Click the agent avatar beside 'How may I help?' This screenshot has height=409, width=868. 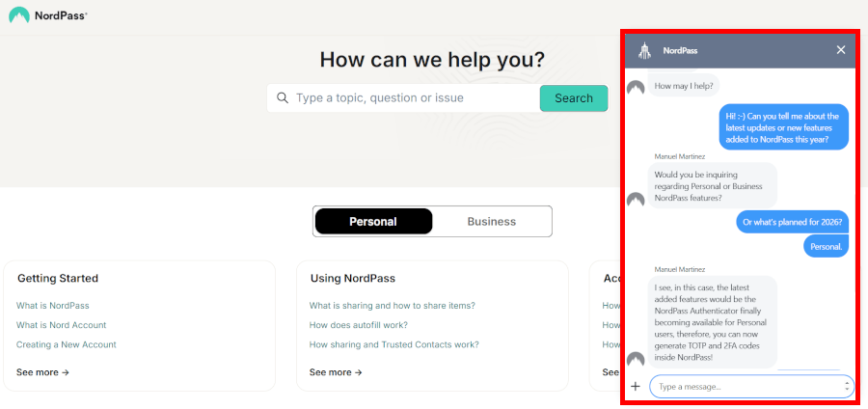[636, 88]
